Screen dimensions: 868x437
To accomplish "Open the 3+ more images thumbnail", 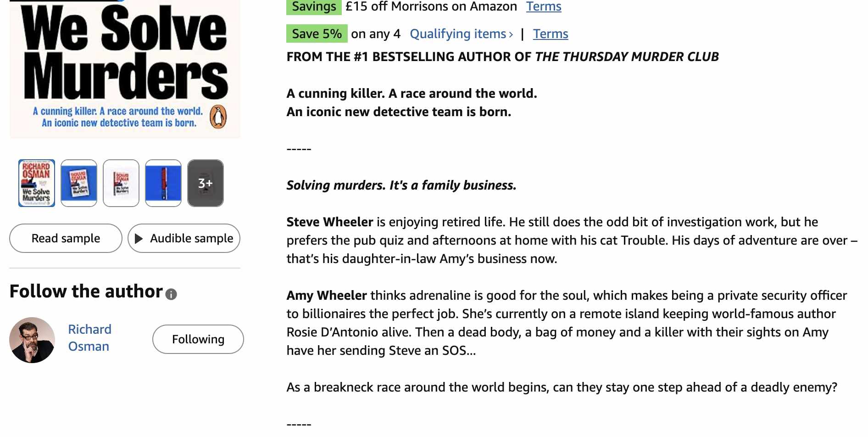I will coord(206,183).
